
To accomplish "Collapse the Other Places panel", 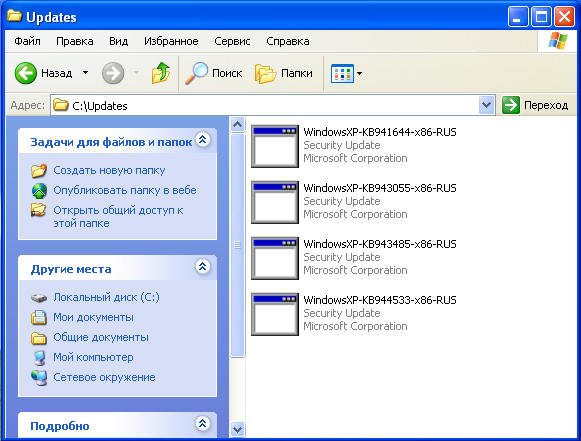I will point(203,266).
